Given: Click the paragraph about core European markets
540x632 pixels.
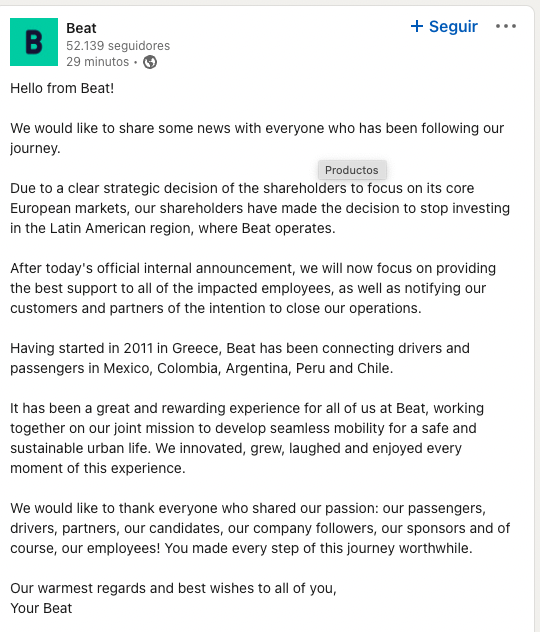Looking at the screenshot, I should (x=260, y=208).
